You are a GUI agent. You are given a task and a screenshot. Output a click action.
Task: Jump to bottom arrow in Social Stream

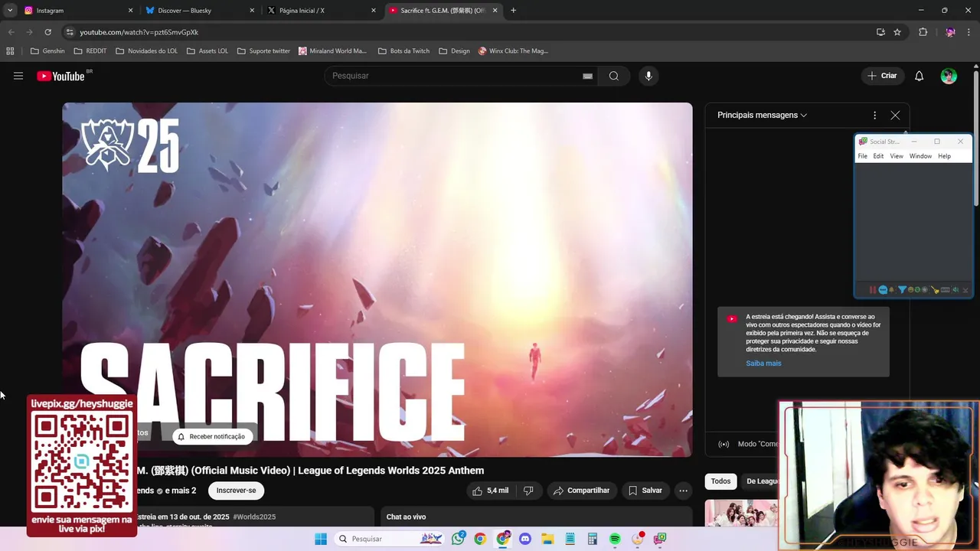pyautogui.click(x=965, y=291)
